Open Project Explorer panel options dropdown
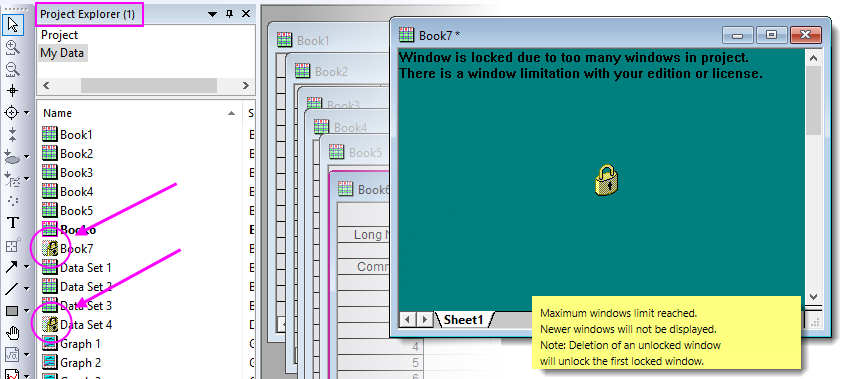 213,14
